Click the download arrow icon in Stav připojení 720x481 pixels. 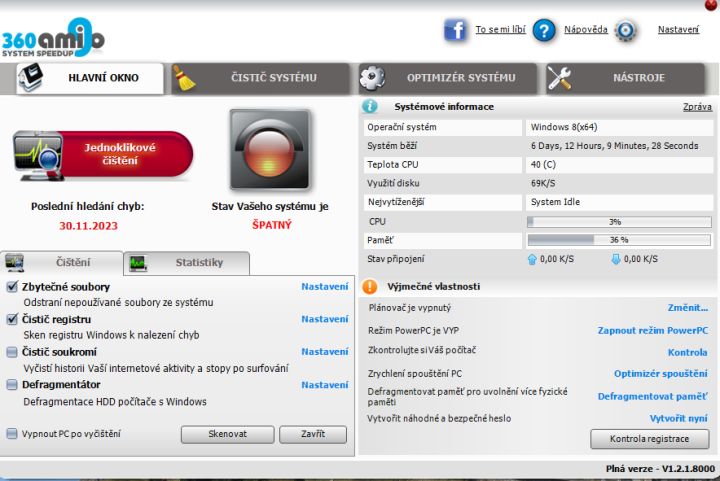point(616,259)
